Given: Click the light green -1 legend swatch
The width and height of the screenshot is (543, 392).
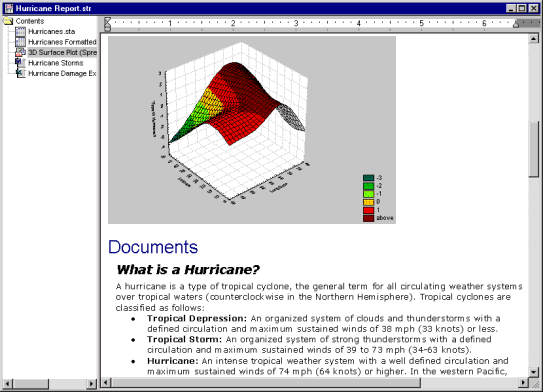Looking at the screenshot, I should 368,194.
